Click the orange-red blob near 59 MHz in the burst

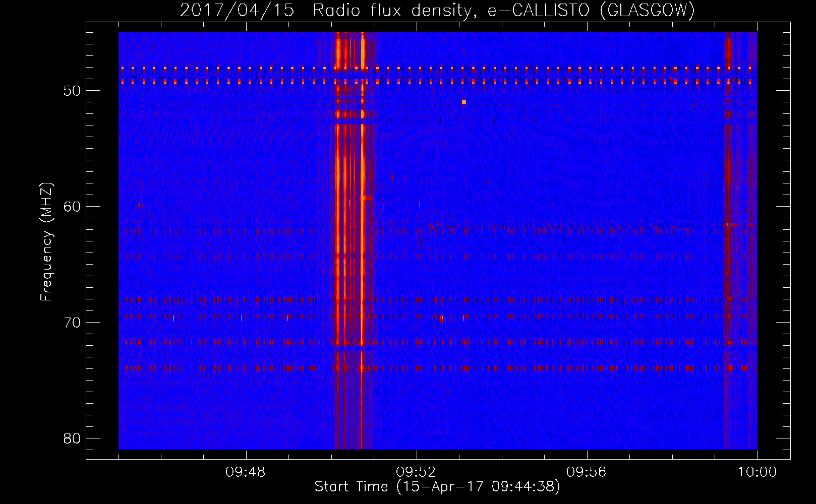point(366,198)
